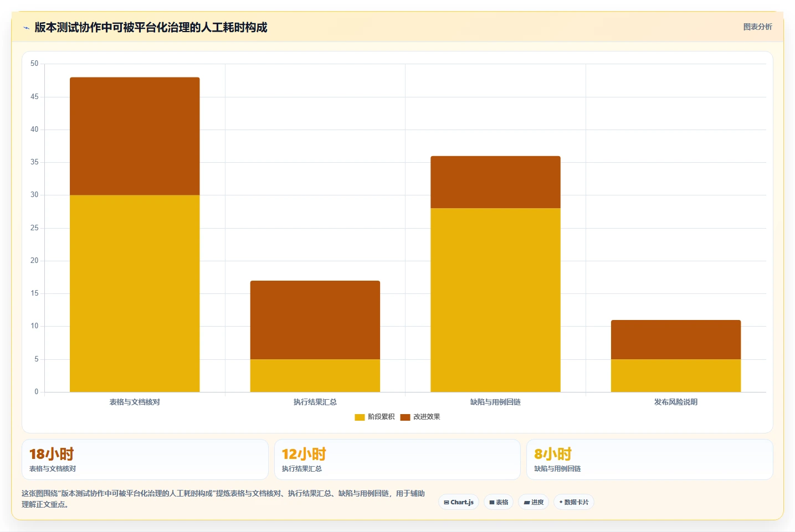Image resolution: width=795 pixels, height=532 pixels.
Task: Click the yellow segment of 缺陷与用例回链 bar
Action: click(495, 300)
